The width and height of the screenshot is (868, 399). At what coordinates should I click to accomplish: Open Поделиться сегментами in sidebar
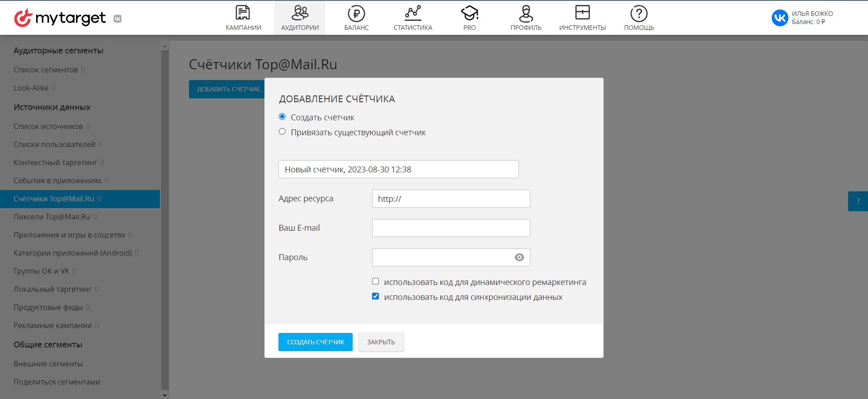click(57, 382)
